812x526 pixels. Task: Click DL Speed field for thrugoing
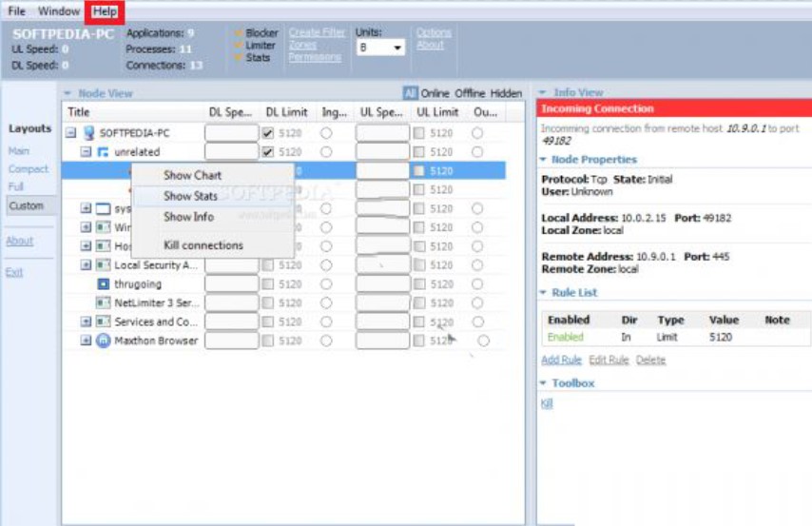tap(231, 284)
